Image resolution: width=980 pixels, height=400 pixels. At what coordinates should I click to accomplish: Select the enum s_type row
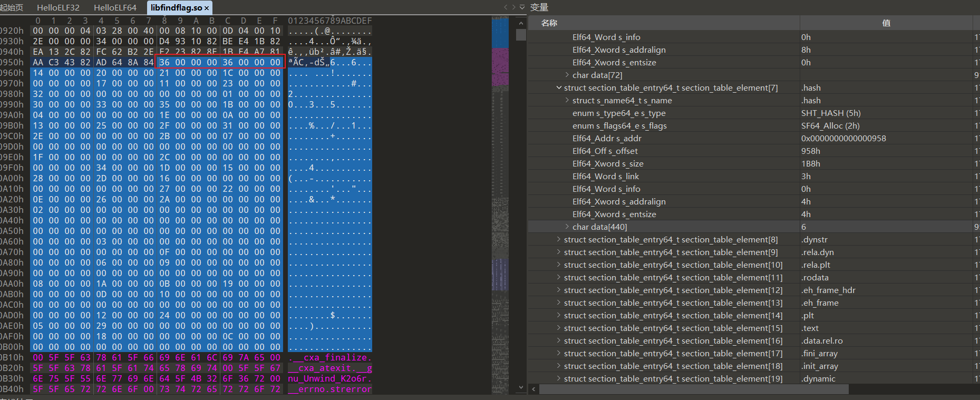pos(618,113)
